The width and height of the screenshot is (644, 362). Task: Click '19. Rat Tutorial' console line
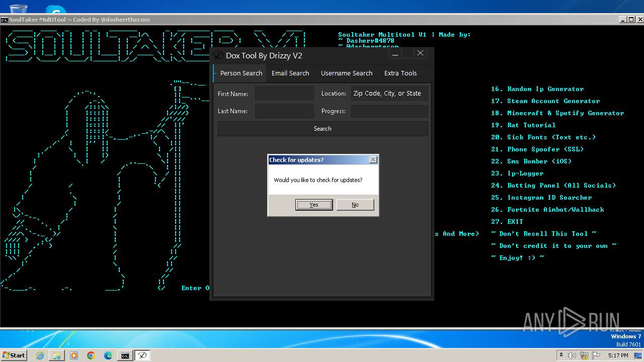(523, 125)
